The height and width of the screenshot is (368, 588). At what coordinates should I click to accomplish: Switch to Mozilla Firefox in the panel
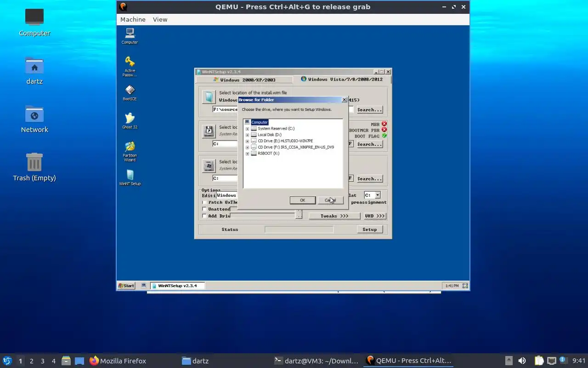tap(118, 361)
